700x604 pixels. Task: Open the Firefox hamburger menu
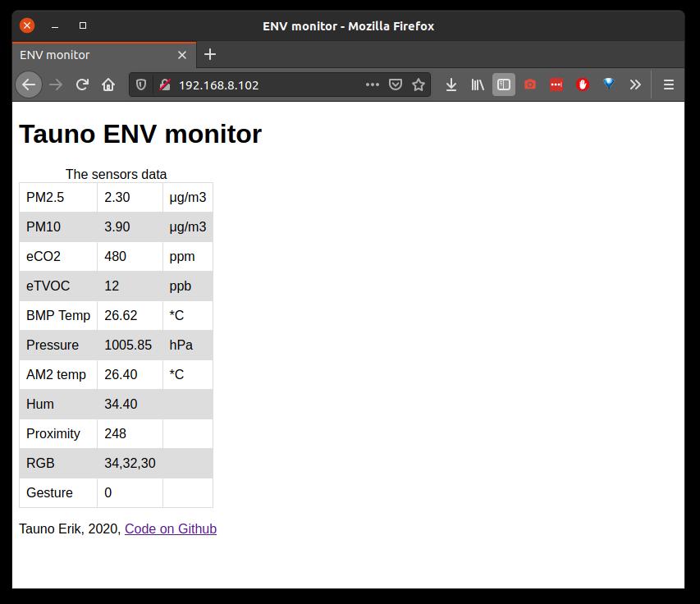pyautogui.click(x=669, y=85)
